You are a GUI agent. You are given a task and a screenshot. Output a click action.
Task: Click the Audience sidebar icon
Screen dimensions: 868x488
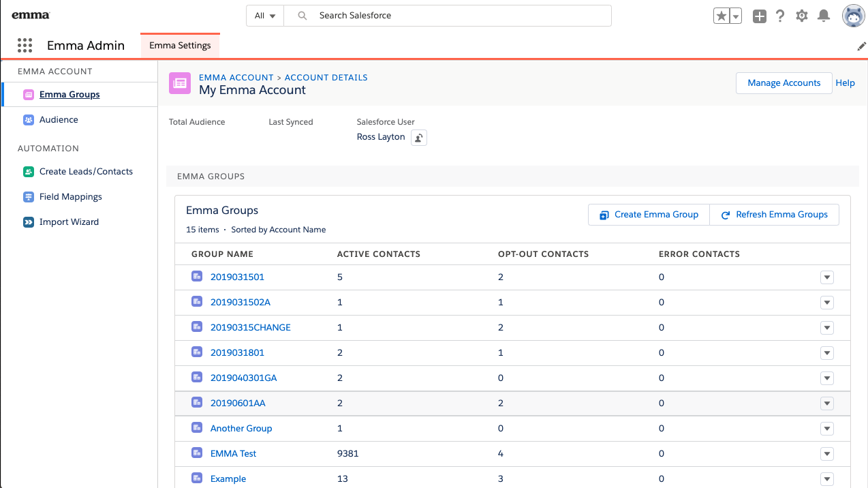29,120
